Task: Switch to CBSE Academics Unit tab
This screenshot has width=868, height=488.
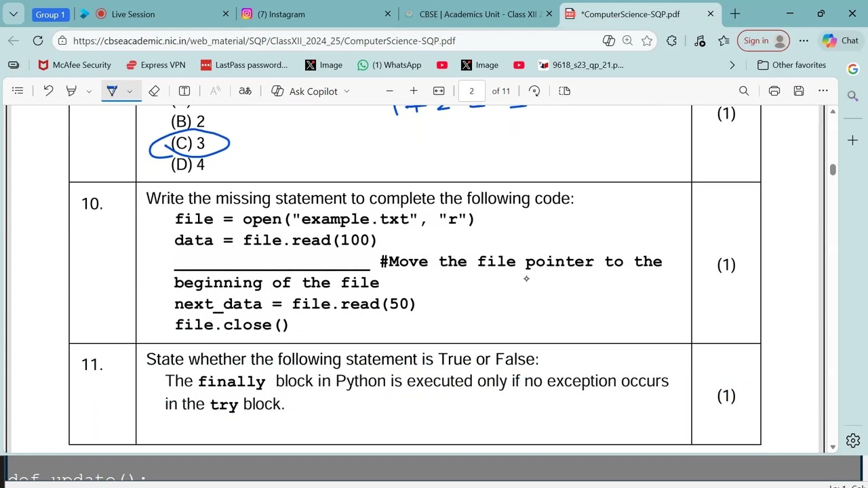Action: [x=479, y=14]
